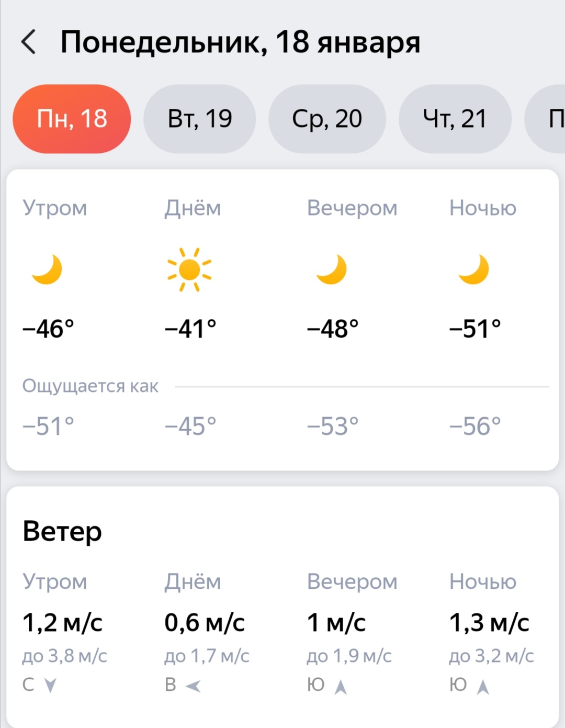Tap the back arrow in the header
The height and width of the screenshot is (728, 565).
click(x=29, y=42)
